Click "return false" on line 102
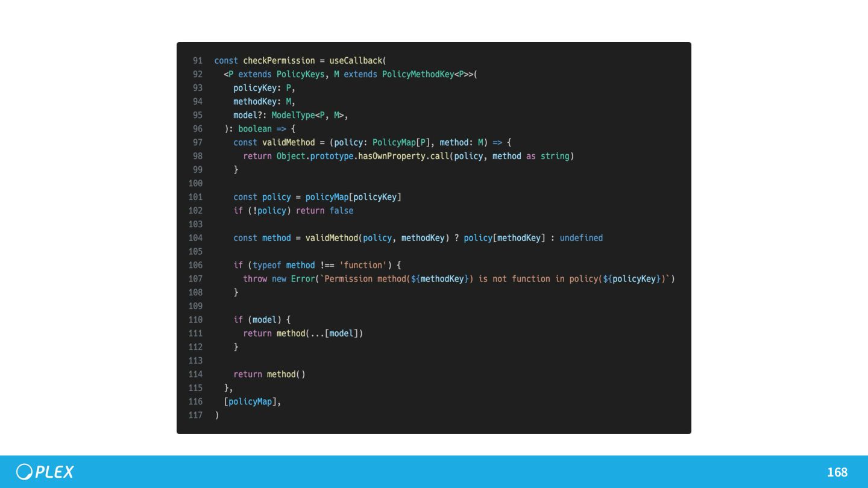 coord(325,211)
